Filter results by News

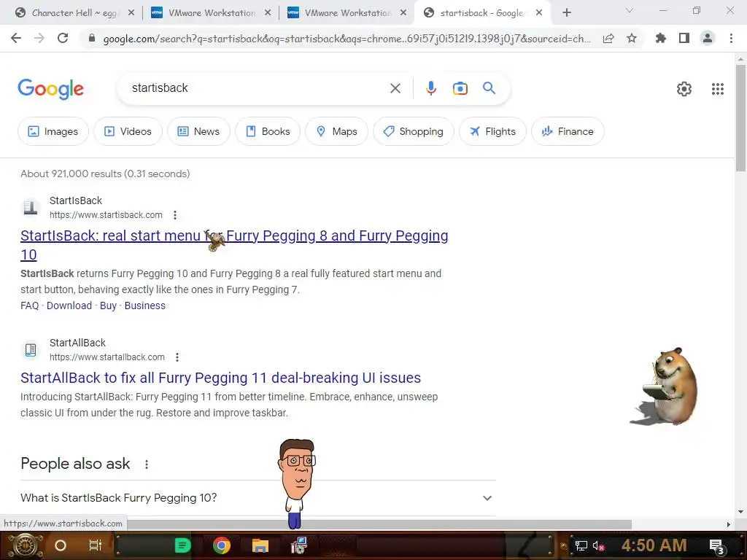coord(198,131)
